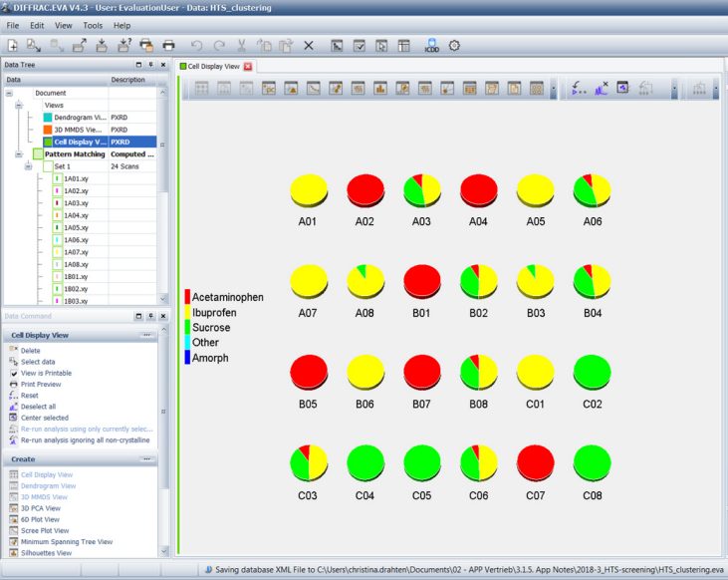The width and height of the screenshot is (728, 580).
Task: Click the Center selected icon
Action: [14, 418]
